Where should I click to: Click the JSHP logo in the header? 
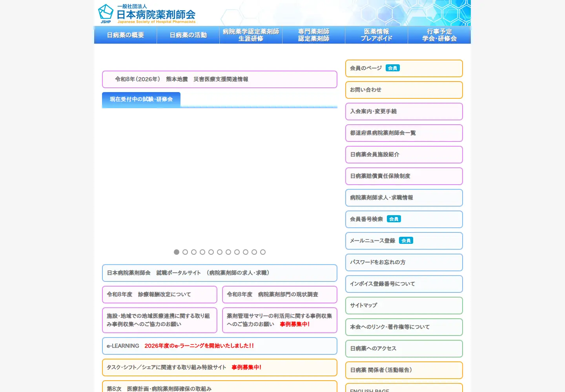pyautogui.click(x=146, y=14)
